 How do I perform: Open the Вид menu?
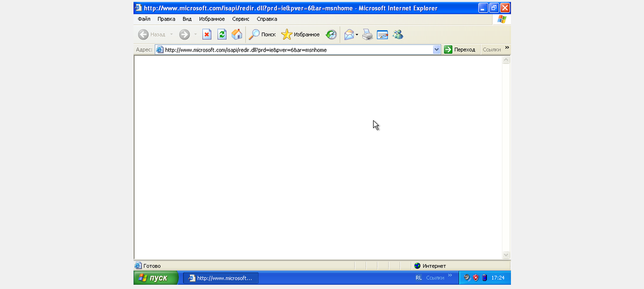tap(187, 19)
